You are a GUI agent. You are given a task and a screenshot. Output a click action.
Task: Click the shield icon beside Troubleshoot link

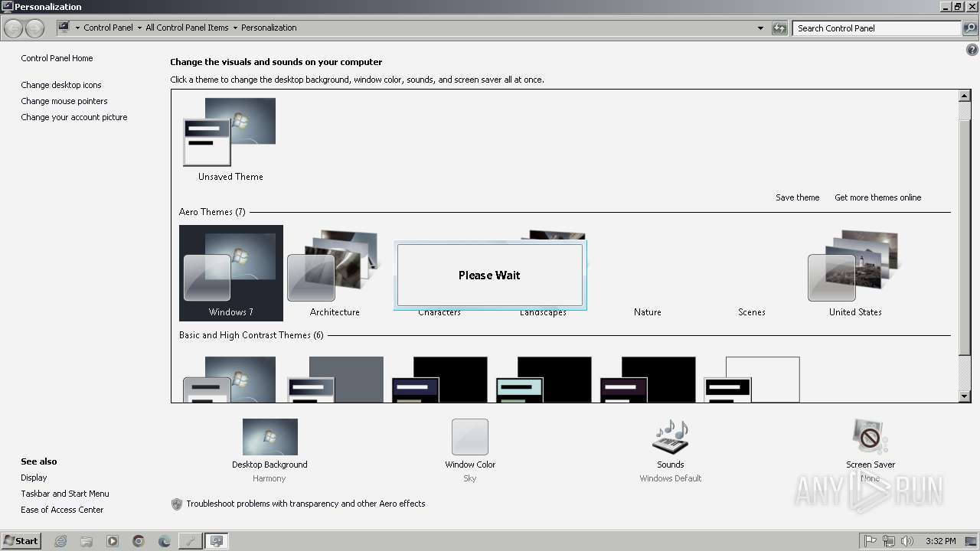[177, 504]
